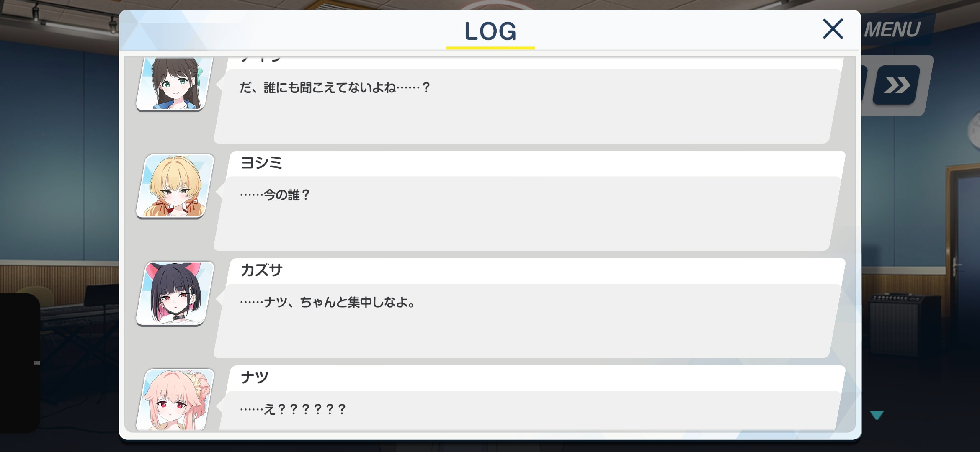Tap the fast-forward skip double-arrow icon
The height and width of the screenshot is (452, 980).
click(897, 85)
